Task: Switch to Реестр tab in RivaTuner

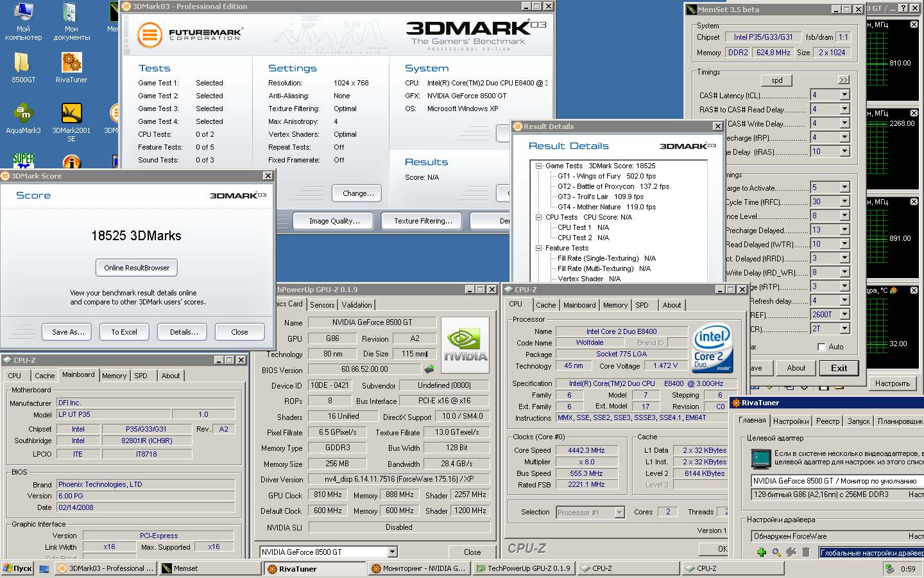Action: coord(828,421)
